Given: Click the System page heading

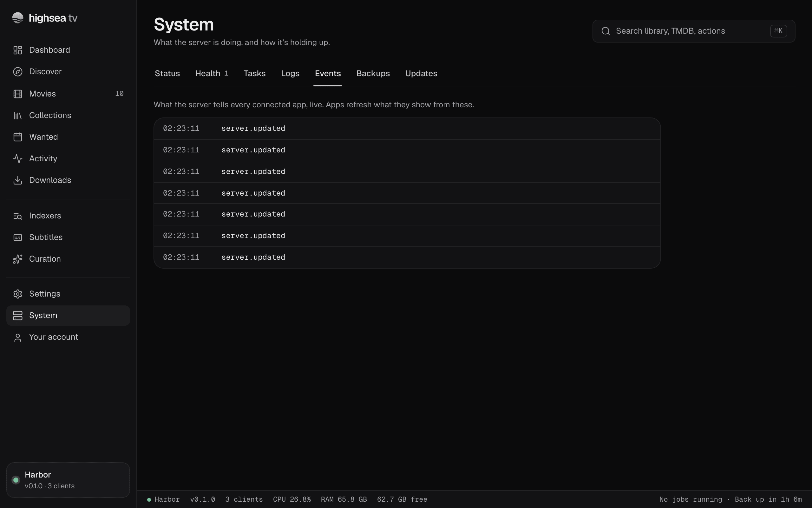Looking at the screenshot, I should [184, 24].
